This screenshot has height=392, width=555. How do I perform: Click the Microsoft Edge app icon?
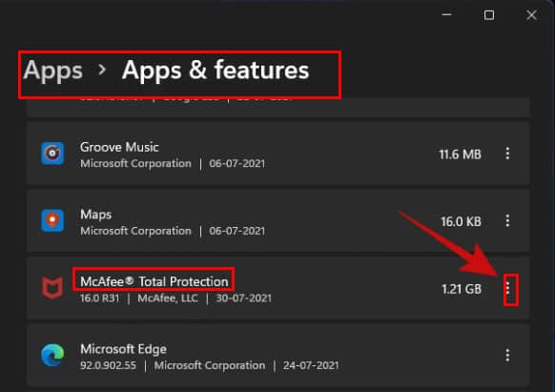click(52, 355)
